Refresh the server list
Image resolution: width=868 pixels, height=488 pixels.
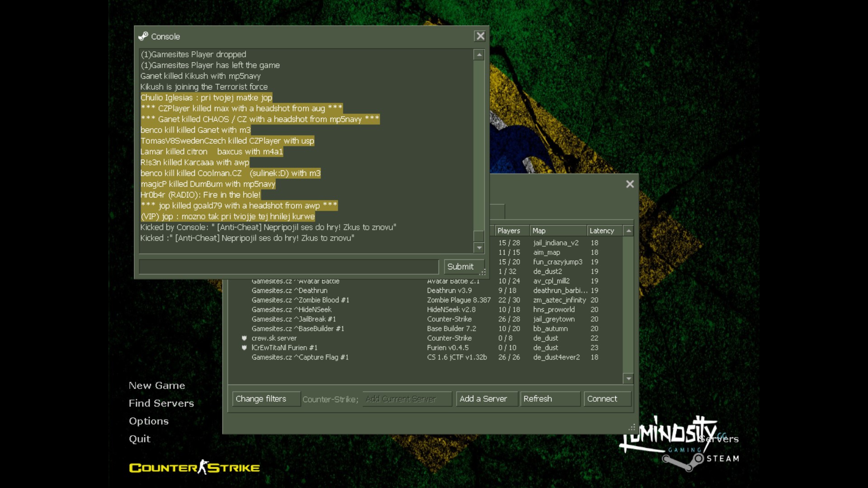[x=550, y=399]
